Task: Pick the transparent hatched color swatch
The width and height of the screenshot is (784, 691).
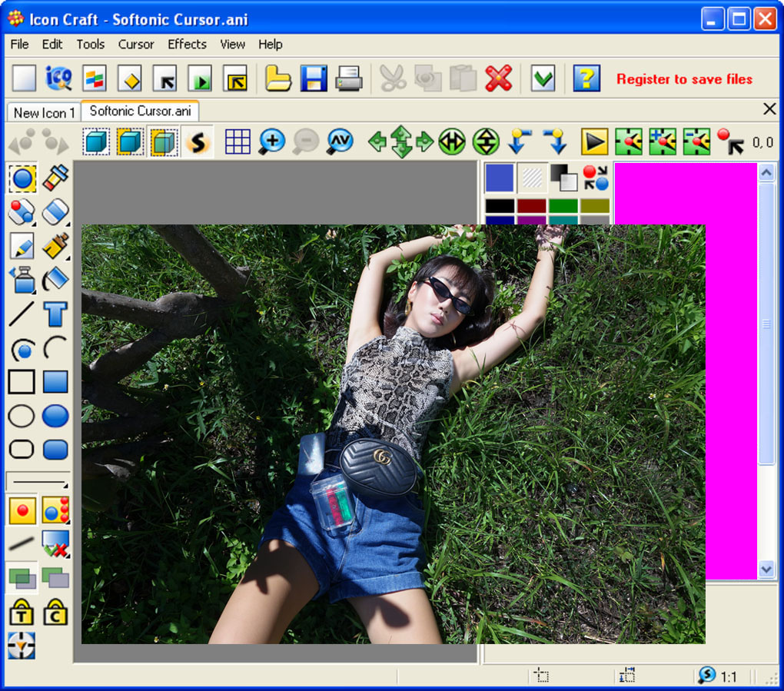Action: 532,178
